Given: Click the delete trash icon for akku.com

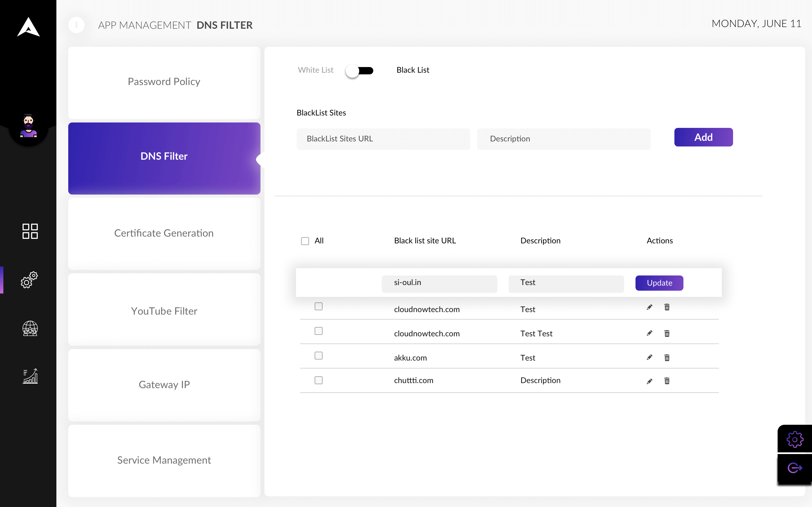Looking at the screenshot, I should tap(667, 357).
